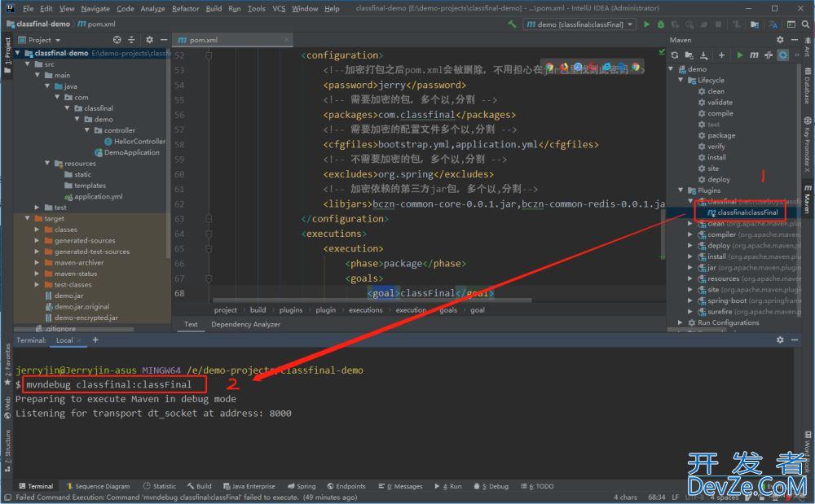815x504 pixels.
Task: Open application.yml in project tree
Action: (x=99, y=197)
